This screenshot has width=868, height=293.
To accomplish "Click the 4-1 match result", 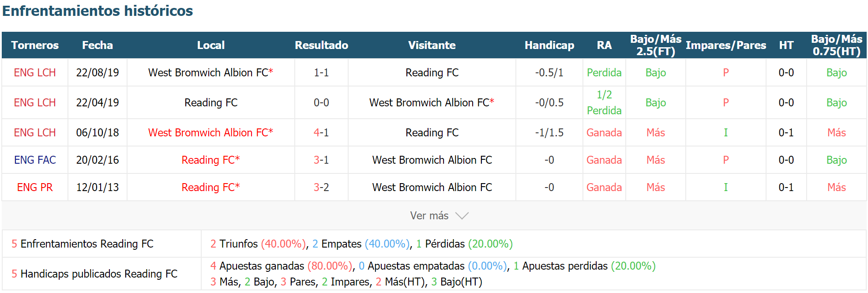I will [321, 133].
